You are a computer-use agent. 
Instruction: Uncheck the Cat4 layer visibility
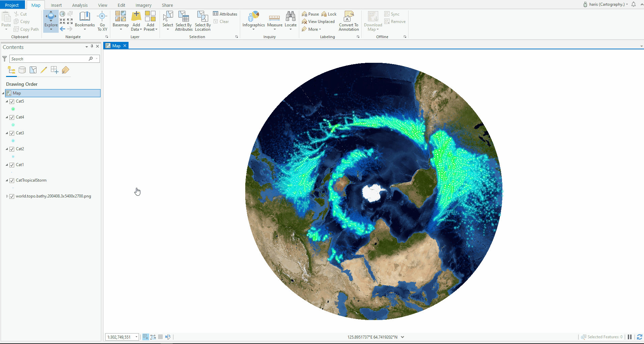pos(12,117)
